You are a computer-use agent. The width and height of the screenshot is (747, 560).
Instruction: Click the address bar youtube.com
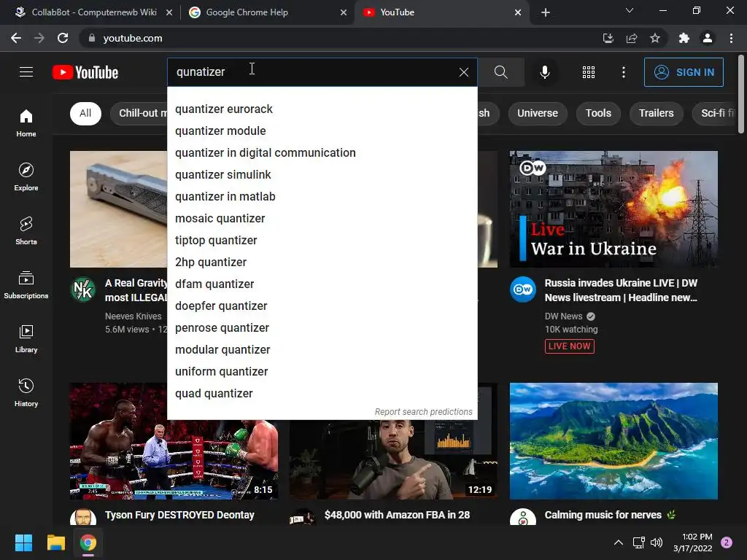click(333, 38)
